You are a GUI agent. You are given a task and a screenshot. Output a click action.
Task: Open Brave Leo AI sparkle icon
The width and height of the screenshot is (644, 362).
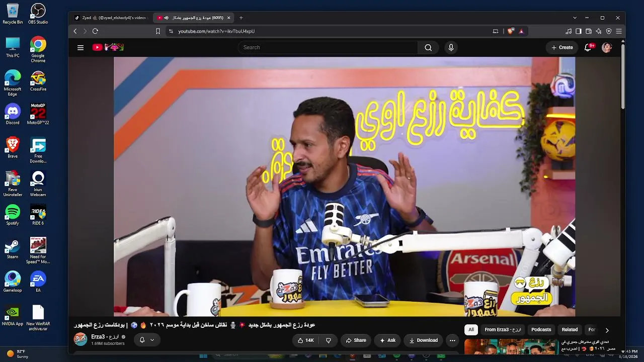(x=599, y=31)
